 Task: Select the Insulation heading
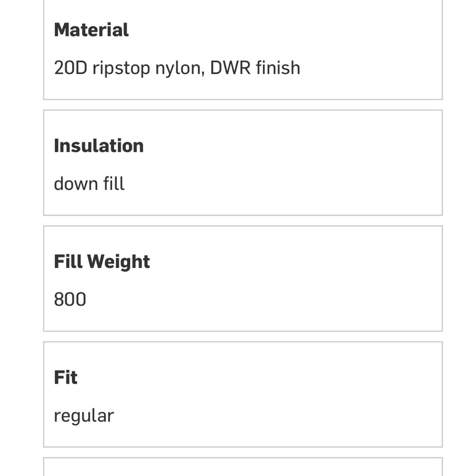(x=99, y=146)
